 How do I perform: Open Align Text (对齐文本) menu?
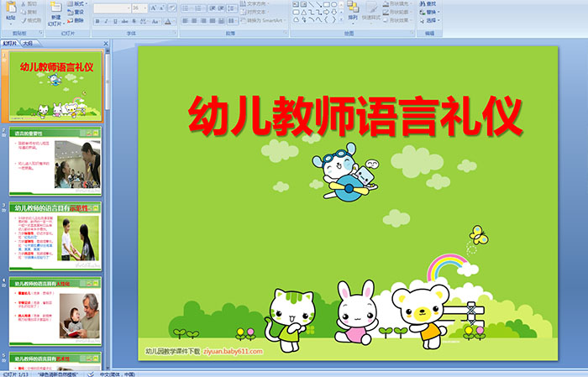click(x=254, y=12)
